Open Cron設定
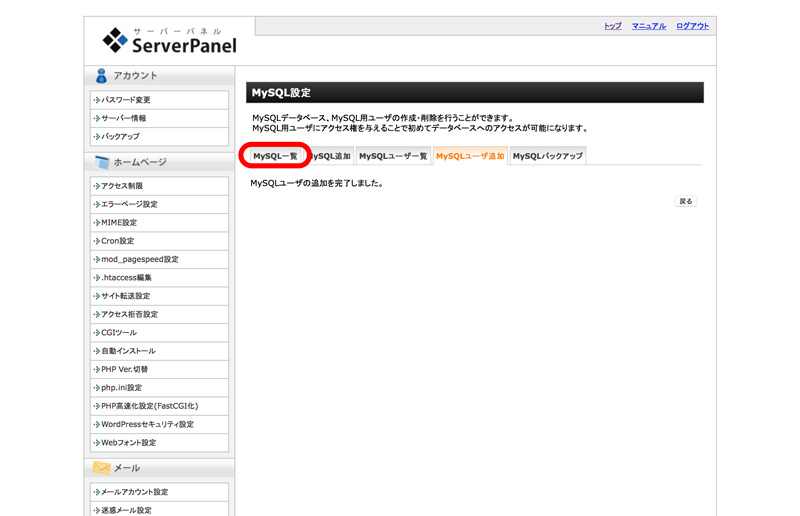This screenshot has width=800, height=516. (x=159, y=241)
